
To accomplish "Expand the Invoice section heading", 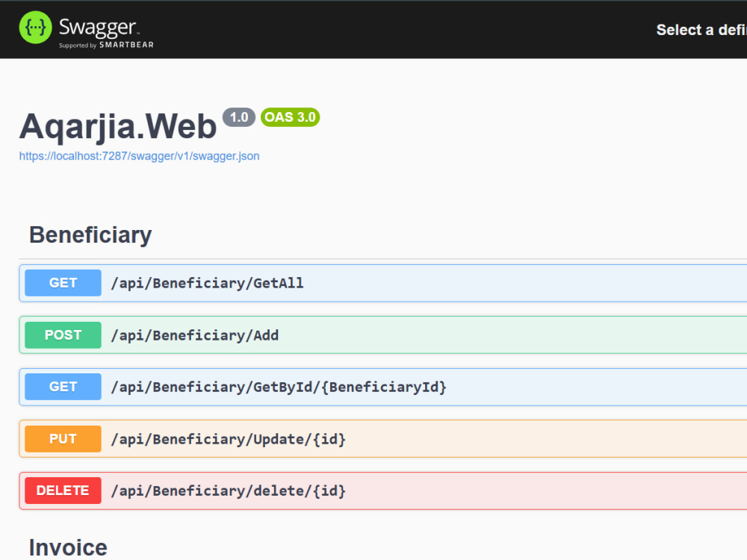I will [x=68, y=547].
